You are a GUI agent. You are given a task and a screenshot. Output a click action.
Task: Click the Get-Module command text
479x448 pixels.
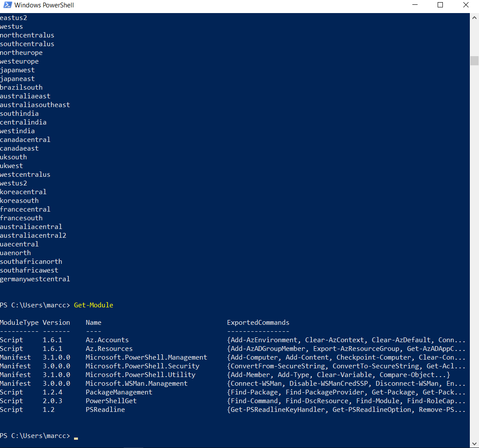coord(93,305)
